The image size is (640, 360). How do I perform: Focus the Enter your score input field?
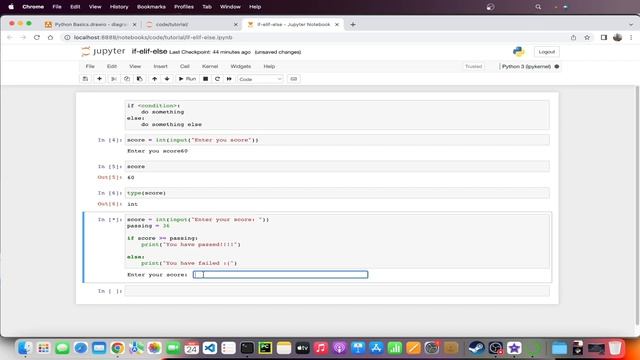(x=280, y=275)
